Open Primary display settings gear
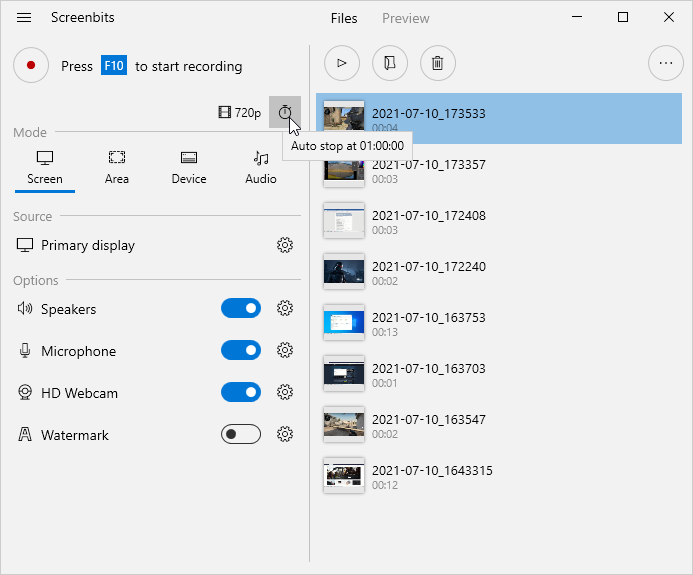Viewport: 693px width, 575px height. [285, 245]
